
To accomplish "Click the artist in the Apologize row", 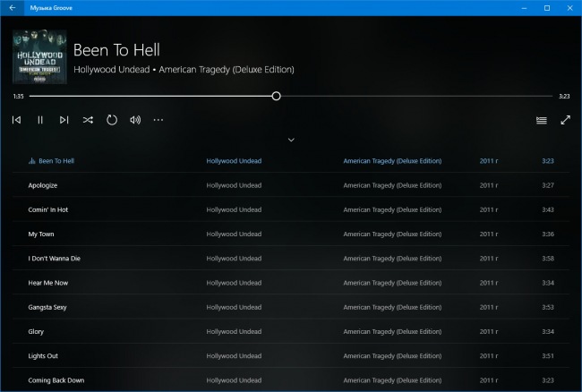I will [x=234, y=185].
